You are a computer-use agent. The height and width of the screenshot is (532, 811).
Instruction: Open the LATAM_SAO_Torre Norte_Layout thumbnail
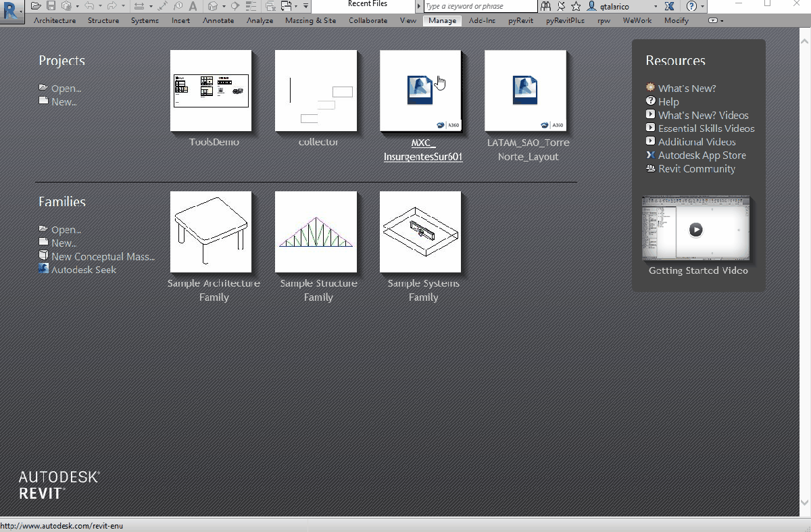click(525, 91)
